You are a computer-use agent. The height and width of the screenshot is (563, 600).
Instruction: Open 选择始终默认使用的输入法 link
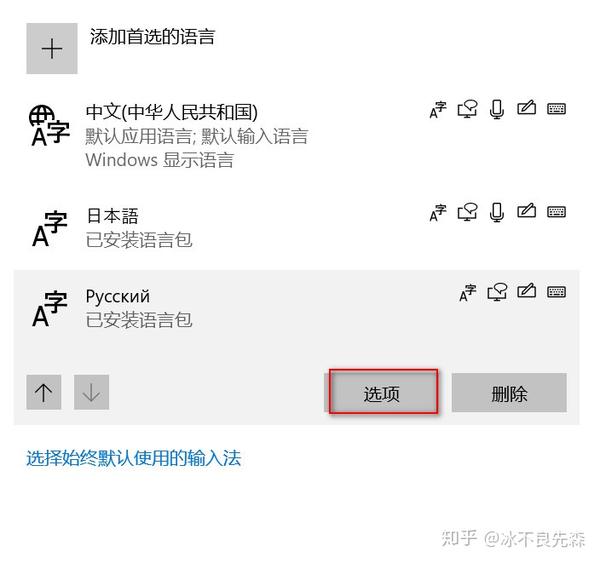134,458
